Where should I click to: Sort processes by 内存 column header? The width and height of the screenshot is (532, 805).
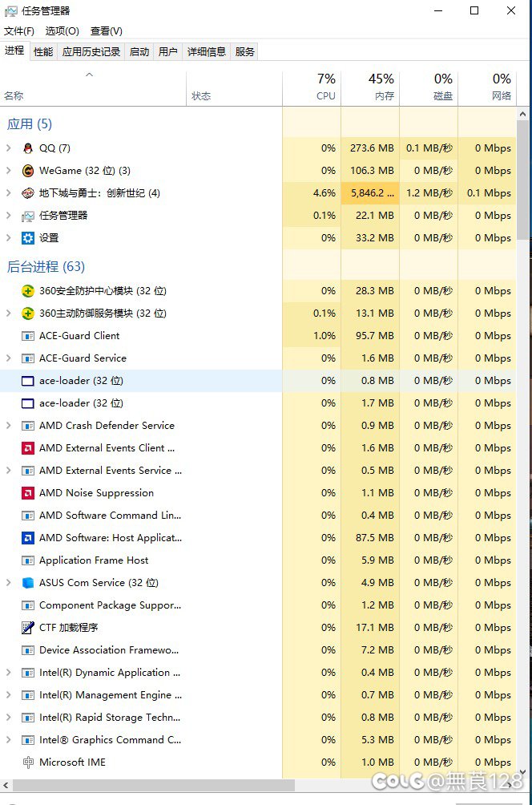pyautogui.click(x=370, y=87)
